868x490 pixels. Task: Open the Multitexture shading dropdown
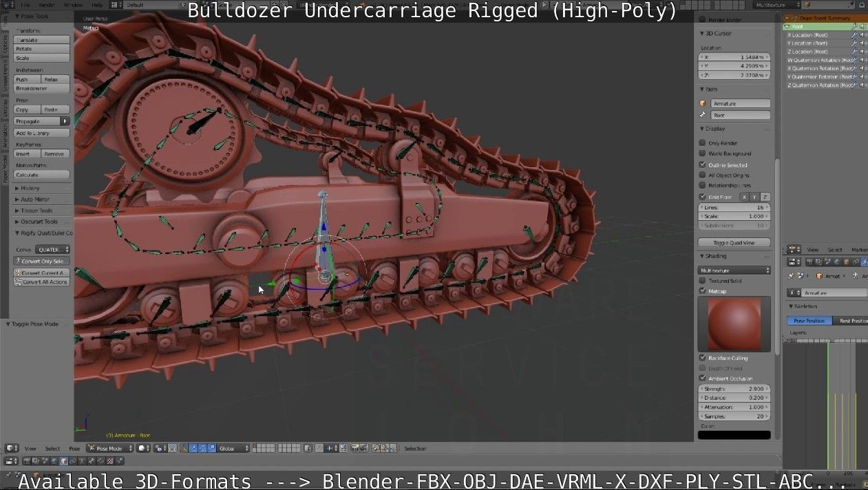coord(734,270)
